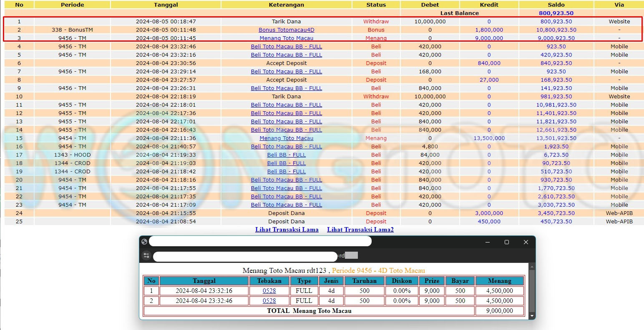Open Beli BB - FULL link in row 19
The width and height of the screenshot is (644, 330).
point(287,172)
